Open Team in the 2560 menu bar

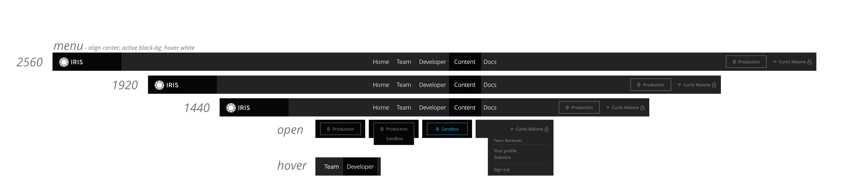point(404,62)
